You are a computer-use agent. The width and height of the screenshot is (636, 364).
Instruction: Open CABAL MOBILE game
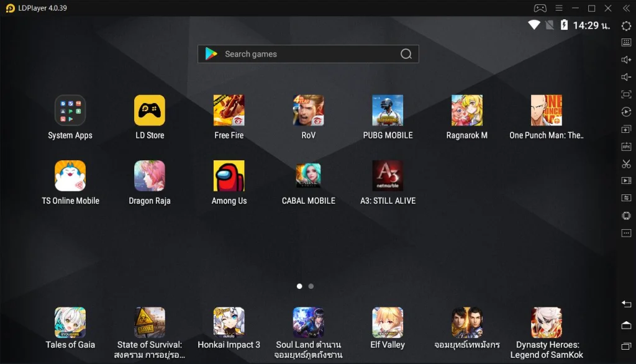coord(308,176)
